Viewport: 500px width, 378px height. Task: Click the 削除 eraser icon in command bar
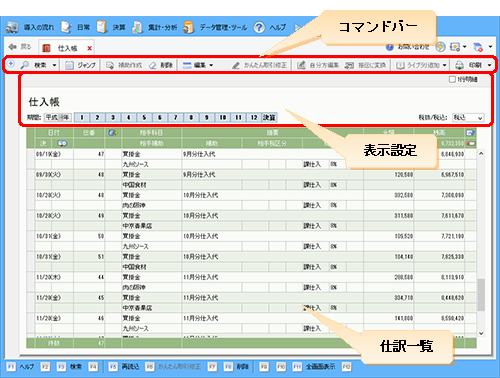pyautogui.click(x=153, y=65)
